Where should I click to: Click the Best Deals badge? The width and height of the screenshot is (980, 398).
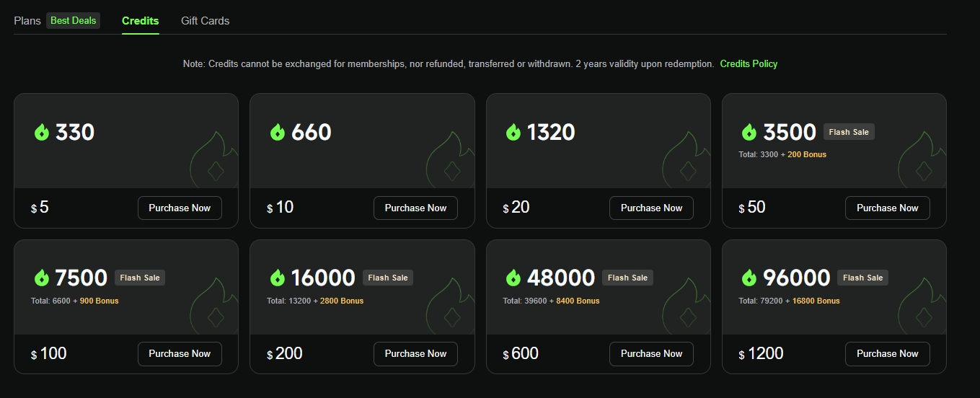(x=73, y=21)
